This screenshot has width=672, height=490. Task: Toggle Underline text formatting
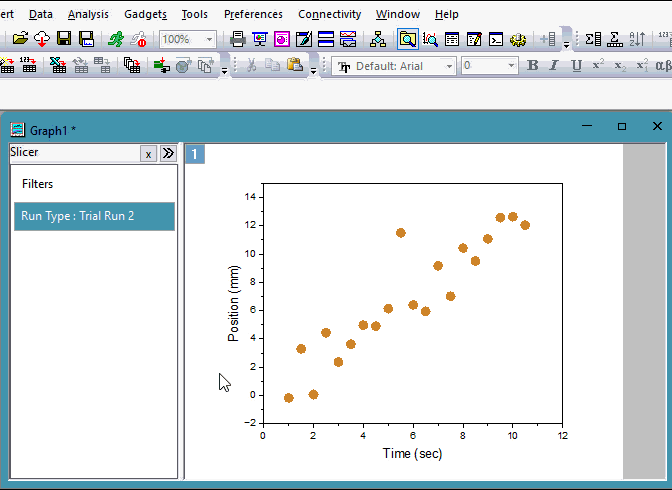(x=576, y=66)
